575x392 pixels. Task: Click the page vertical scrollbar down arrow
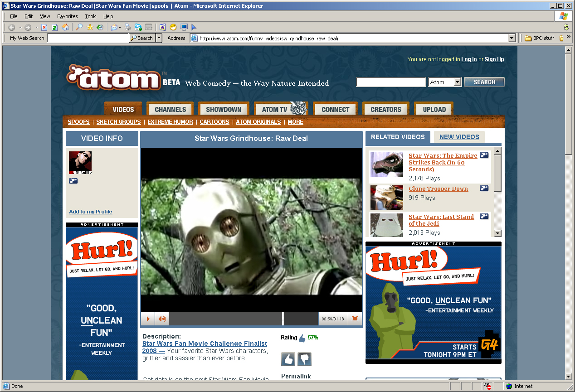click(569, 377)
